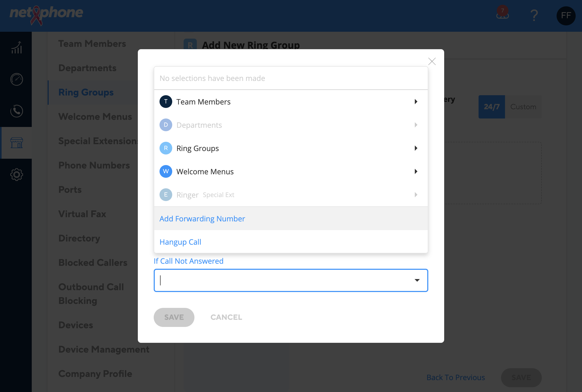This screenshot has height=392, width=582.
Task: Close the dialog with the X icon
Action: tap(432, 61)
